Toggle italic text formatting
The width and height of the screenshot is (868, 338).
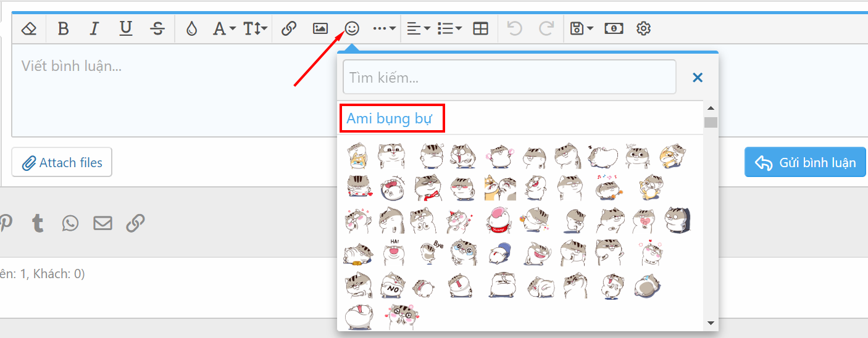click(94, 28)
